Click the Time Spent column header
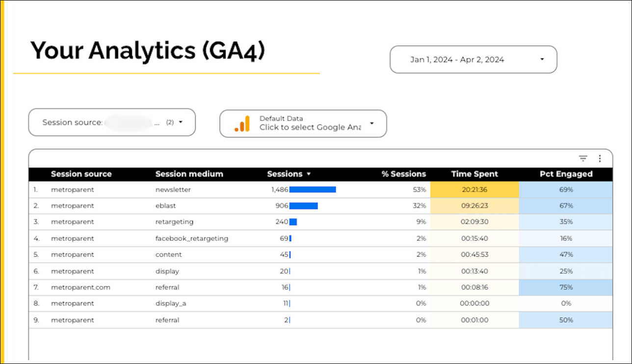The width and height of the screenshot is (632, 364). point(474,174)
